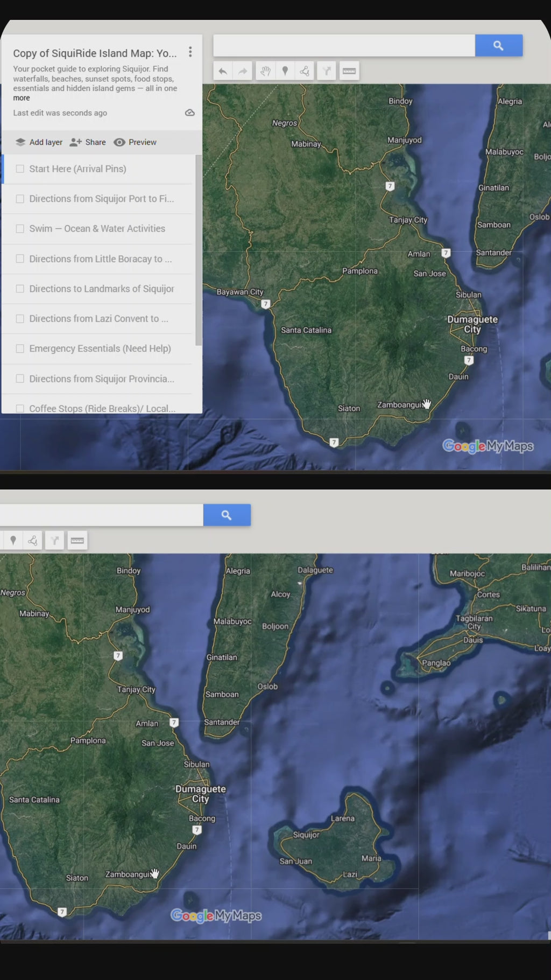Click the Add layer stack icon
The width and height of the screenshot is (551, 980).
coord(20,142)
